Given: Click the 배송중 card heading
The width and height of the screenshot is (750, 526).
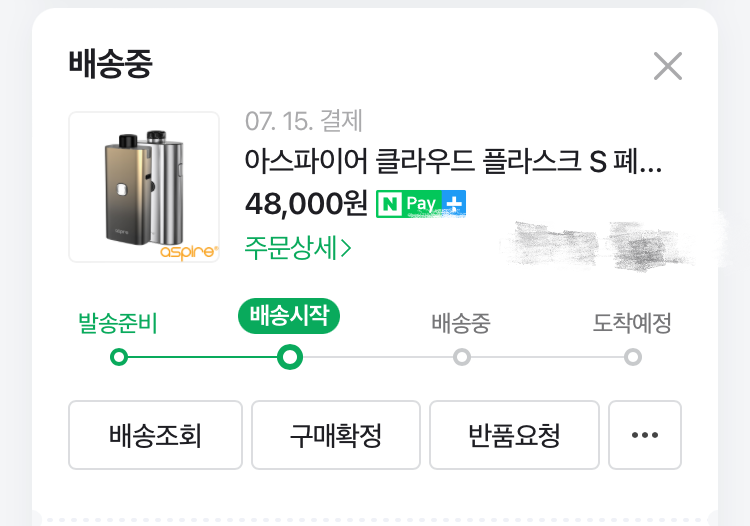Looking at the screenshot, I should (110, 63).
